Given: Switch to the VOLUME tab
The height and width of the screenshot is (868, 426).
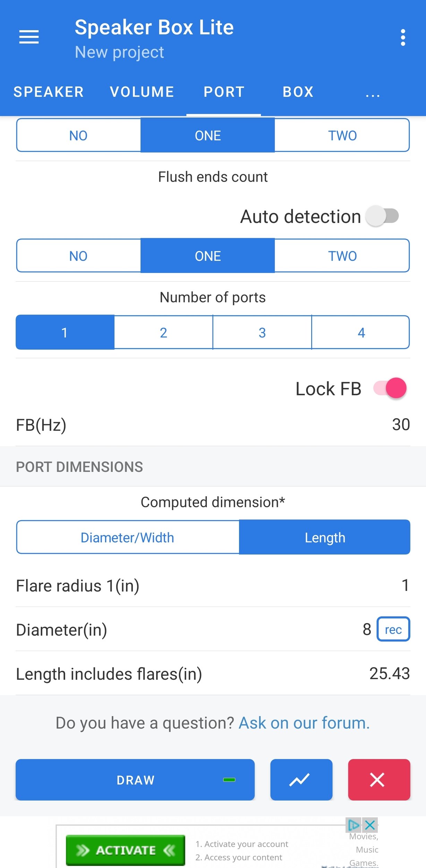Looking at the screenshot, I should click(x=142, y=92).
